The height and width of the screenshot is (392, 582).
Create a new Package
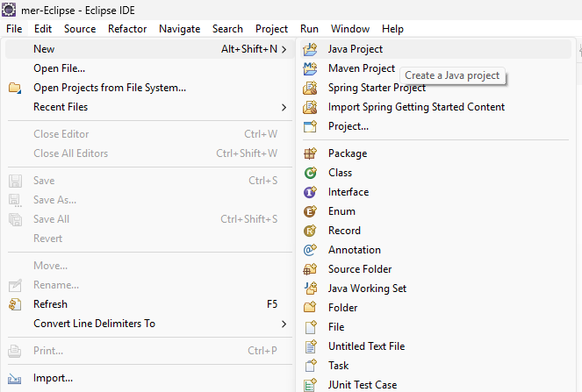click(435, 153)
